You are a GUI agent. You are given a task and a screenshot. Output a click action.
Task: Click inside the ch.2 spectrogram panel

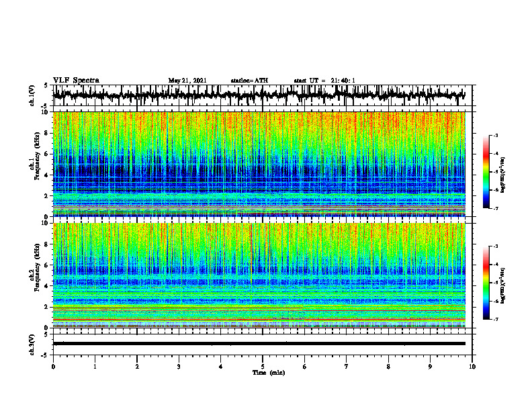click(259, 275)
